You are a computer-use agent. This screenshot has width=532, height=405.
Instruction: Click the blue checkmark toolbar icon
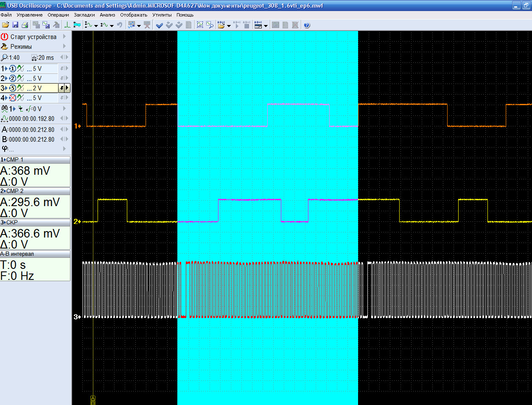pos(160,25)
